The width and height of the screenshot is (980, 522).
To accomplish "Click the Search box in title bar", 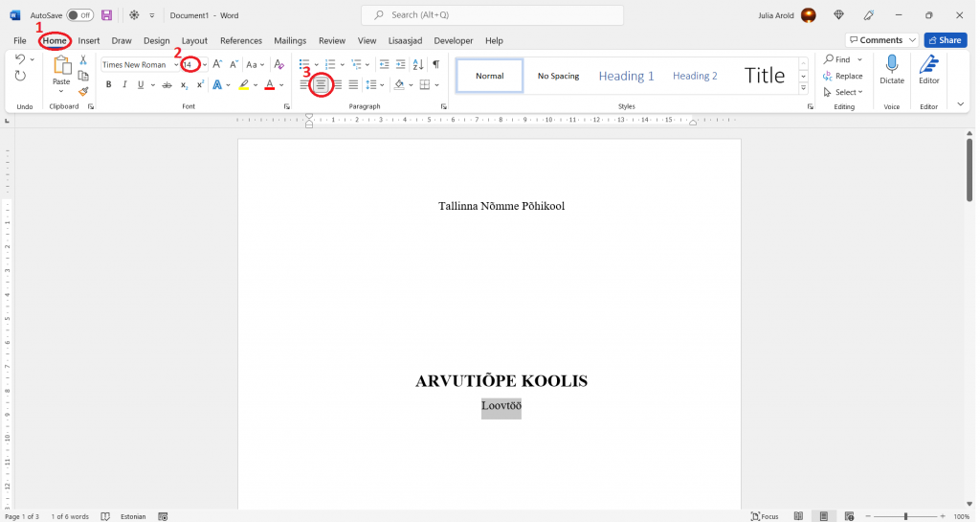I will coord(493,15).
